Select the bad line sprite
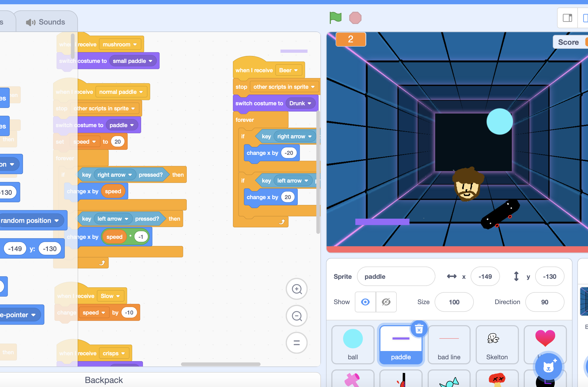The width and height of the screenshot is (588, 387). [x=449, y=344]
